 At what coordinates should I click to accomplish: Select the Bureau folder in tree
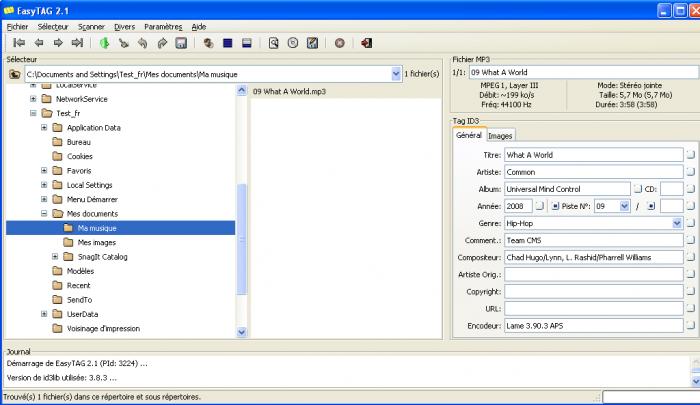click(x=79, y=142)
